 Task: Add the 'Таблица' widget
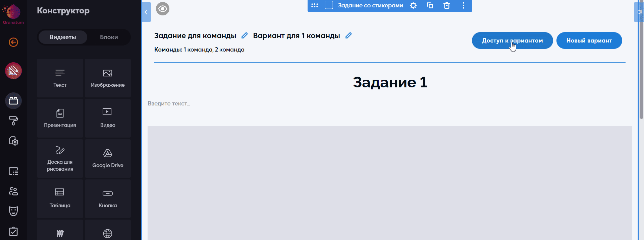click(60, 198)
